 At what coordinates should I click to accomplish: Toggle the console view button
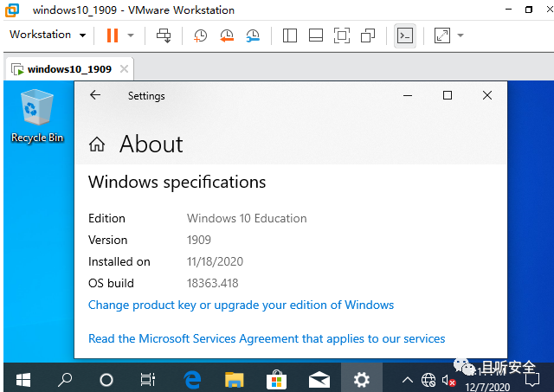pyautogui.click(x=405, y=35)
